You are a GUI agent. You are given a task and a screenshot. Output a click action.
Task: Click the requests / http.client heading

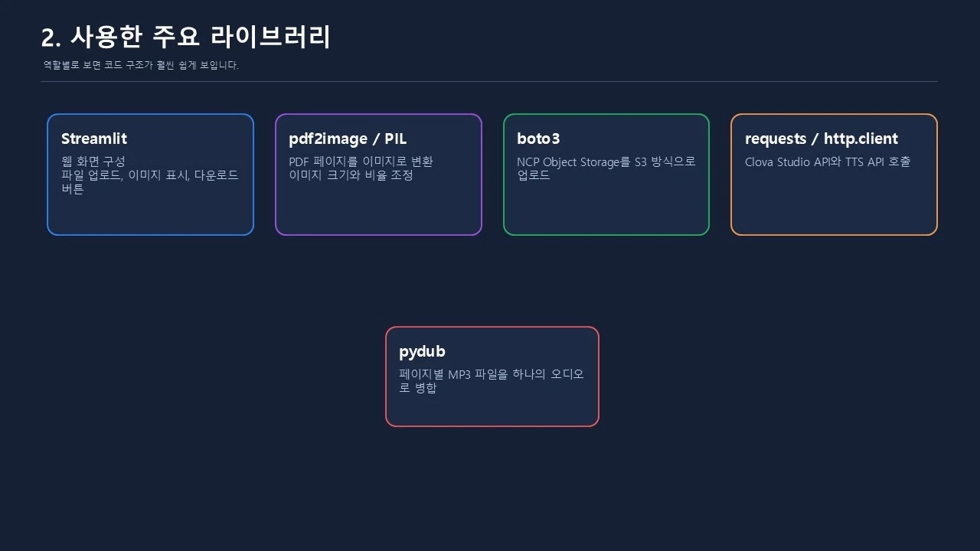click(822, 139)
